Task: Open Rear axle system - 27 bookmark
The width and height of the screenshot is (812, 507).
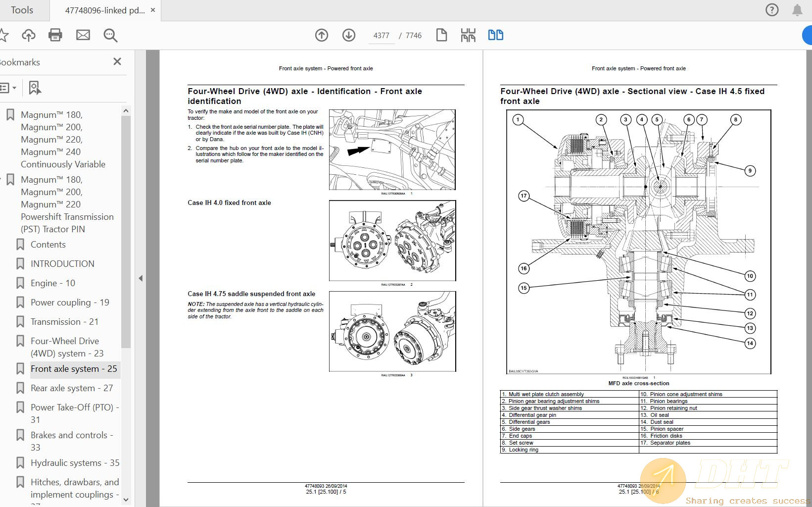Action: tap(72, 388)
